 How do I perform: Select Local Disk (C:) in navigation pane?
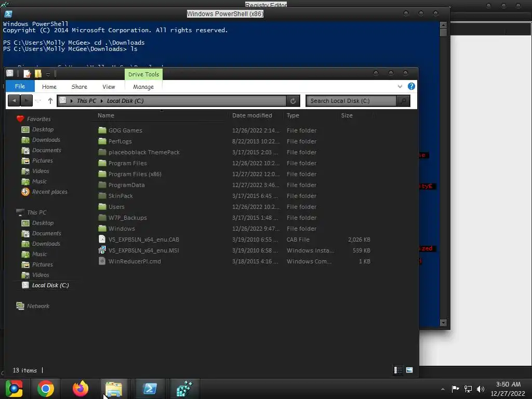click(50, 285)
